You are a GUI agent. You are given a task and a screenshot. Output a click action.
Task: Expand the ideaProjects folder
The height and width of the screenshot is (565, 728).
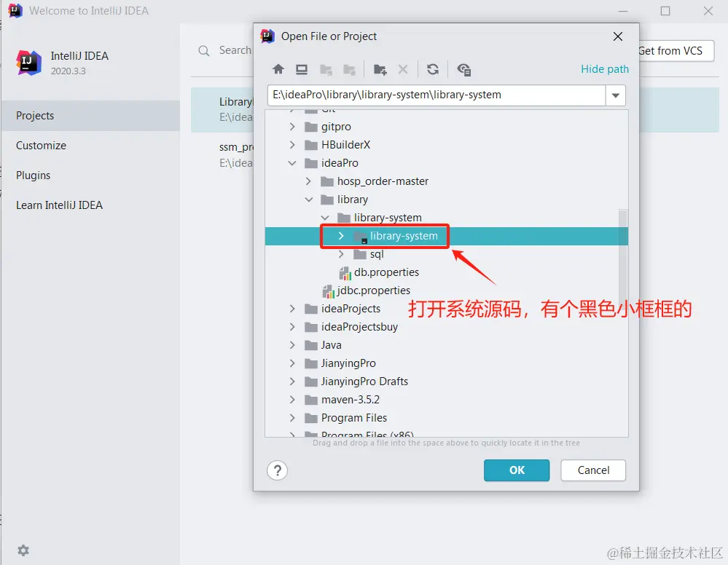coord(292,309)
